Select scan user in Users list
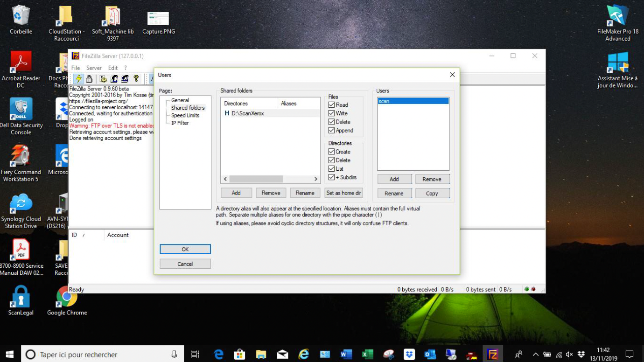The height and width of the screenshot is (362, 644). pyautogui.click(x=413, y=101)
